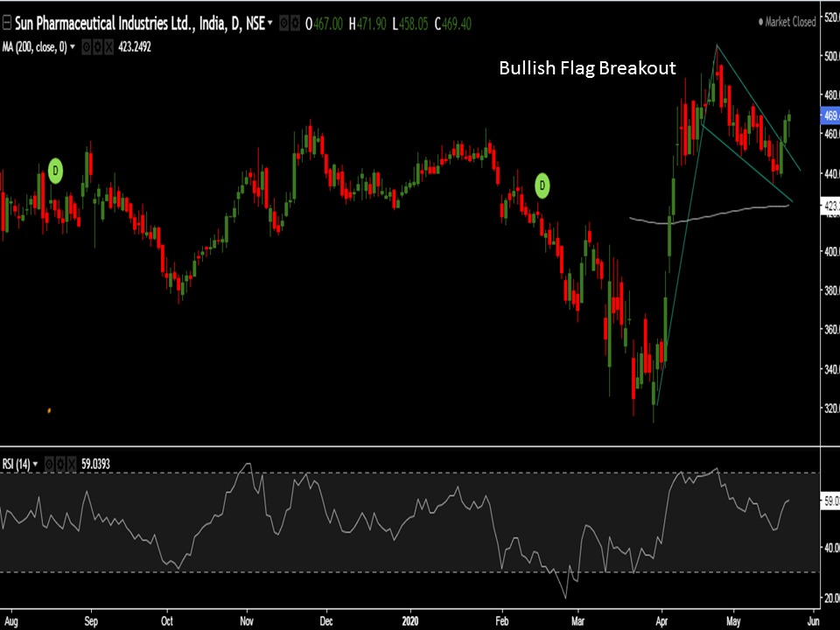Collapse the Sun Pharmaceutical legend with the minus box

coord(6,23)
